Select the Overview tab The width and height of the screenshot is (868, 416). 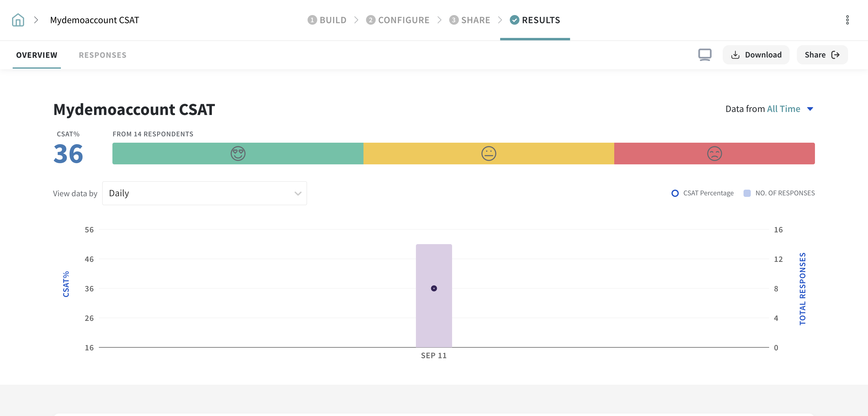37,55
